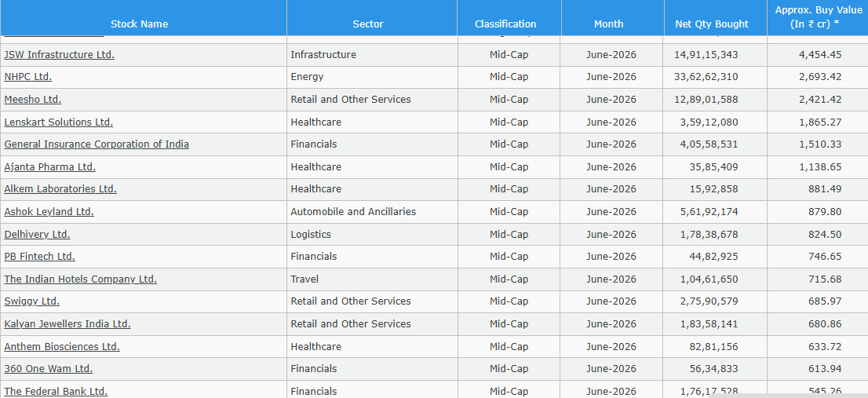This screenshot has width=868, height=398.
Task: Select buy value 633.72
Action: click(x=825, y=347)
